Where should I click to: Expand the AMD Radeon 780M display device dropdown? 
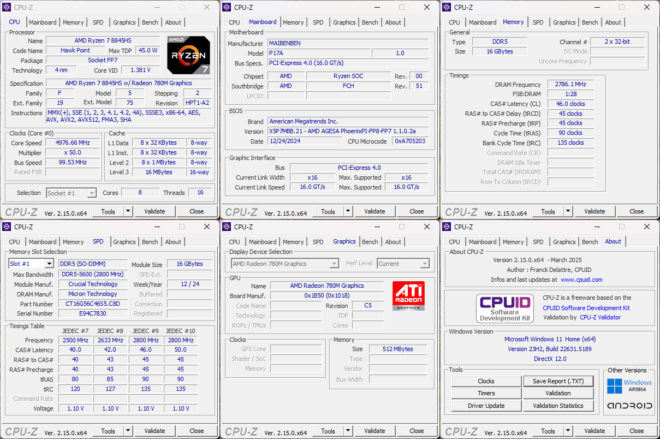(334, 263)
